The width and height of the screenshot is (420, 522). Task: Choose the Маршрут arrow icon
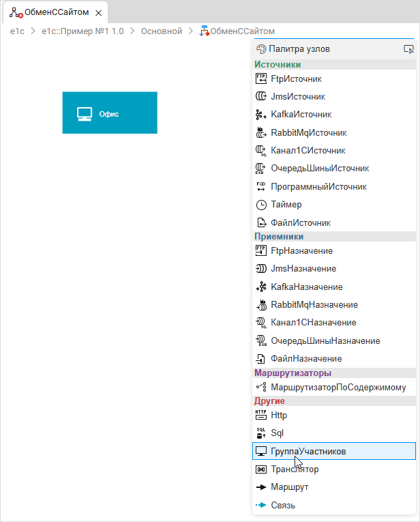coord(260,487)
